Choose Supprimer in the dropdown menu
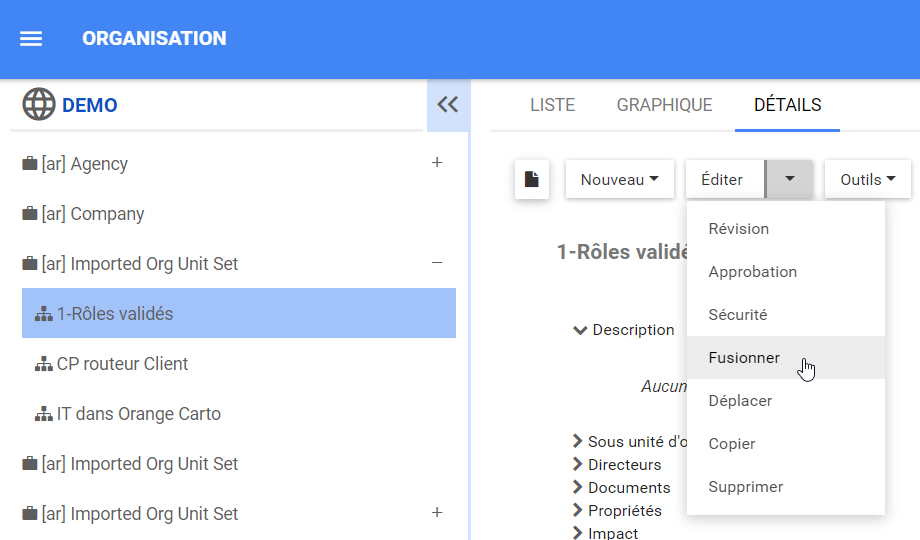920x540 pixels. pos(745,487)
